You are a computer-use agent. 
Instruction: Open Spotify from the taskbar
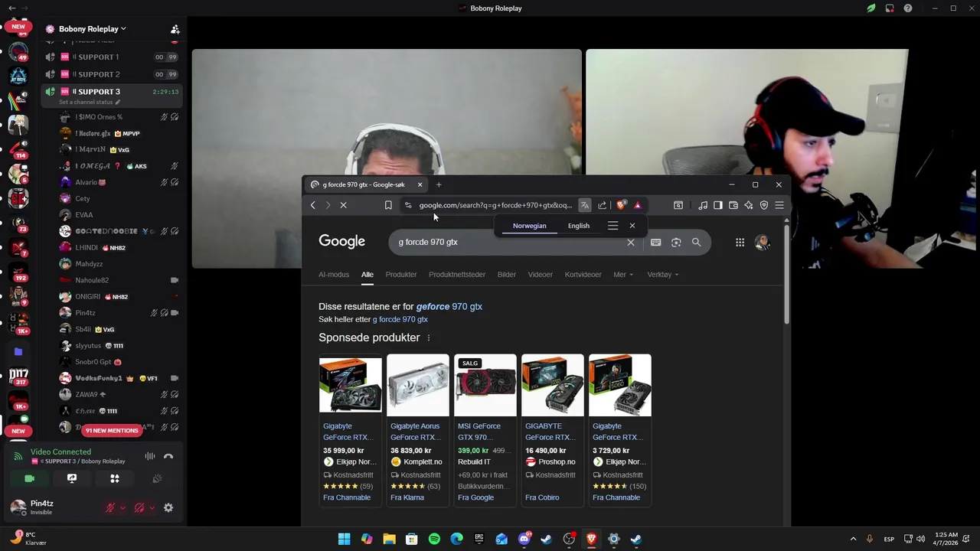pos(434,539)
